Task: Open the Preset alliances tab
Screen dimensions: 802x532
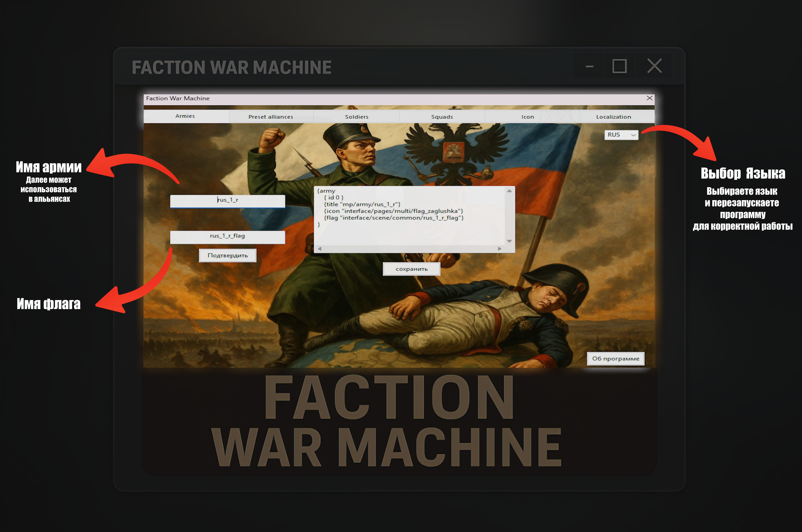Action: [x=271, y=117]
